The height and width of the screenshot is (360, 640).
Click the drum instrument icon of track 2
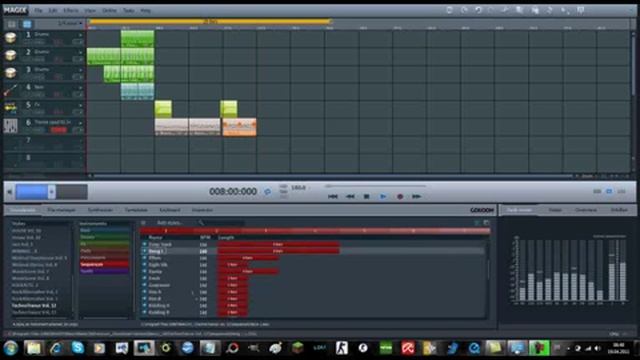coord(10,56)
